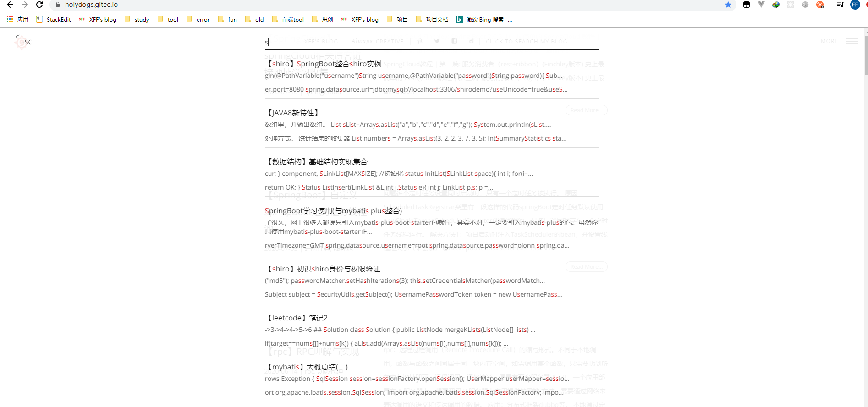Open the IDM globe extension icon
The width and height of the screenshot is (868, 407).
point(776,5)
